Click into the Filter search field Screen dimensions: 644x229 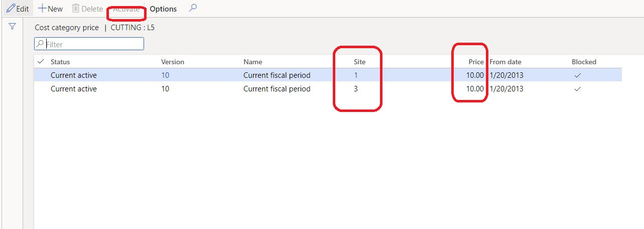pos(93,44)
